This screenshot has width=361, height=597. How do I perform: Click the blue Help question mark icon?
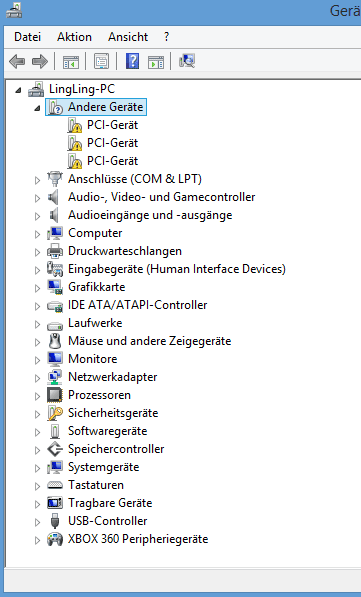coord(132,61)
